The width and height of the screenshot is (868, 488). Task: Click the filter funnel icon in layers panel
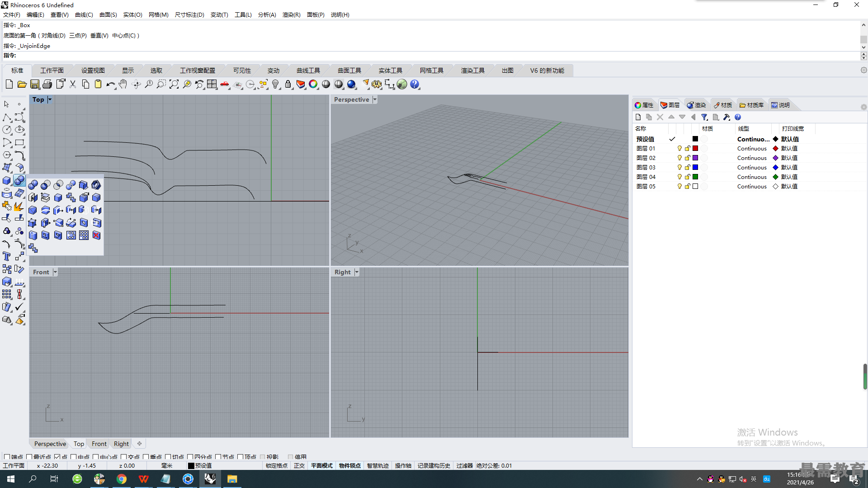point(704,117)
